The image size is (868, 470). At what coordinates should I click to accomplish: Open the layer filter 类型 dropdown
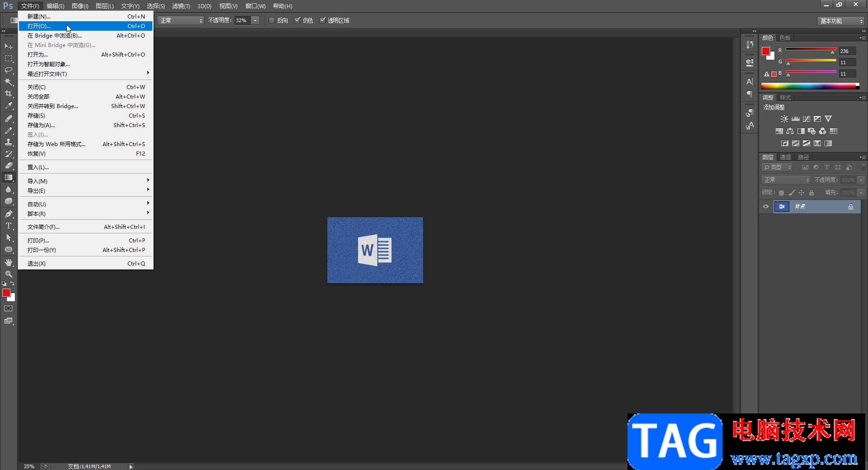pos(777,167)
